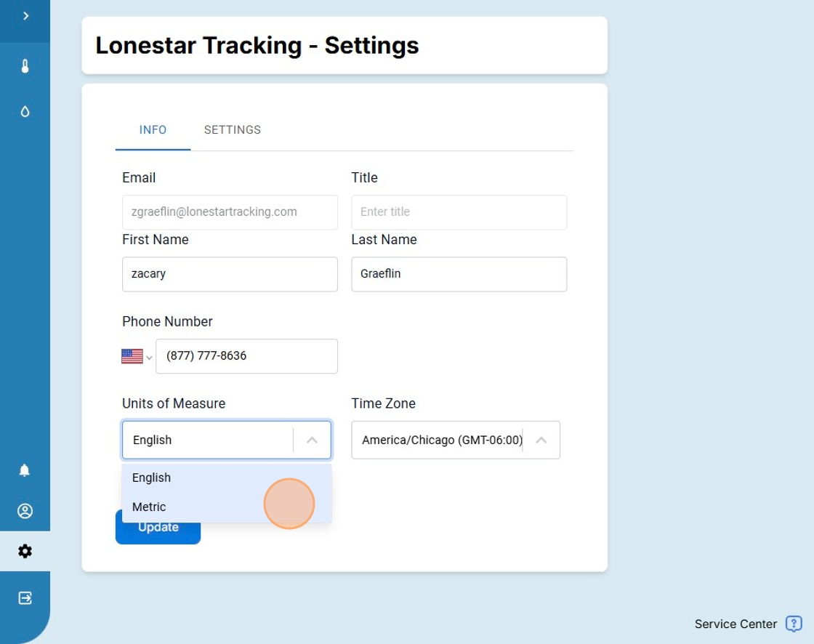Click the Lonestar Tracking - Settings heading
The width and height of the screenshot is (814, 644).
click(257, 45)
